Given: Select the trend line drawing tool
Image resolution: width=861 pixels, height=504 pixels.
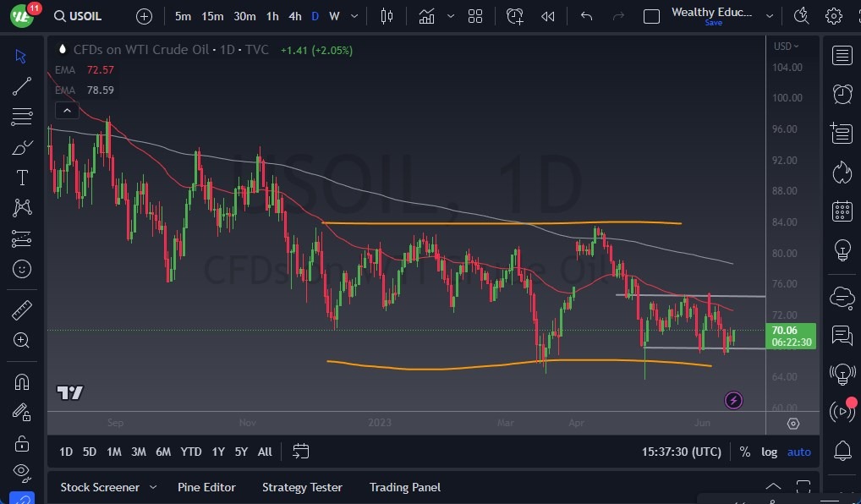Looking at the screenshot, I should [x=22, y=86].
